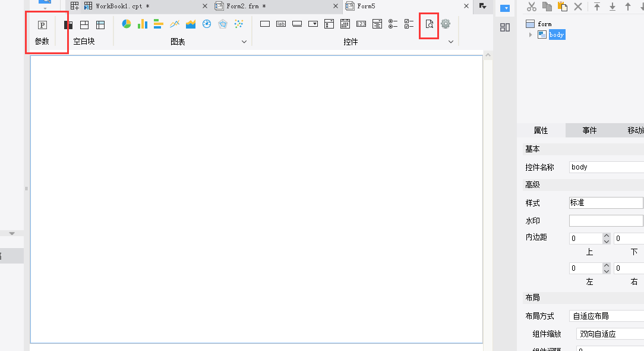Viewport: 644px width, 351px height.
Task: Select the column bar chart icon
Action: [143, 24]
